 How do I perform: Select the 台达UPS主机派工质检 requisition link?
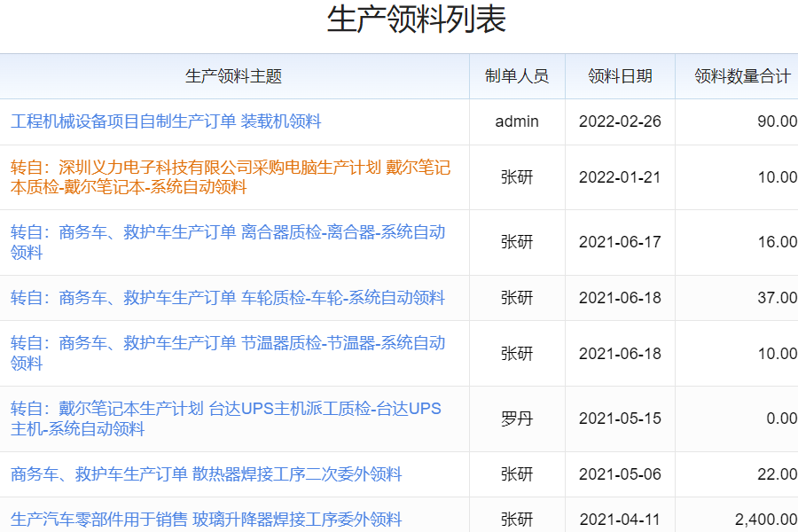coord(225,419)
